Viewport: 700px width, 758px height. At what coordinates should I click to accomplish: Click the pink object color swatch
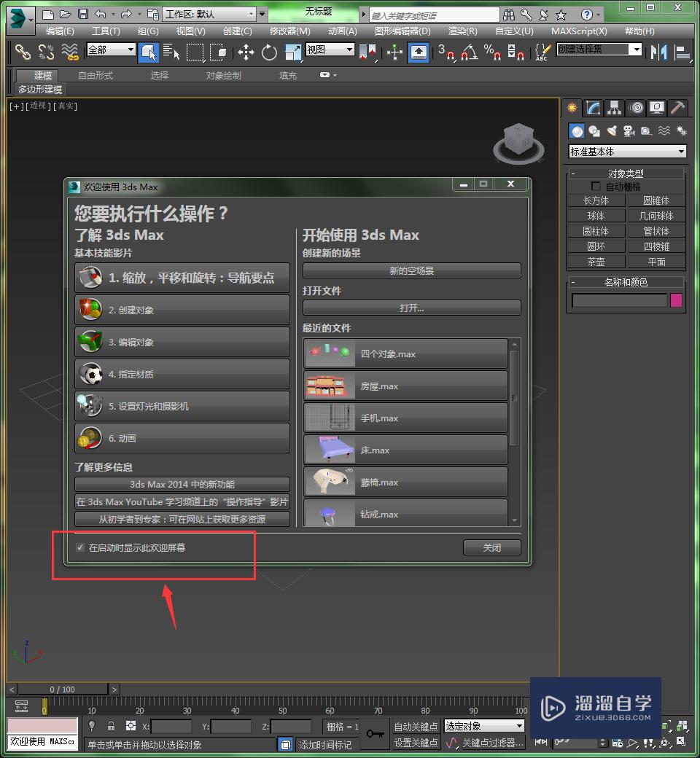[x=676, y=300]
